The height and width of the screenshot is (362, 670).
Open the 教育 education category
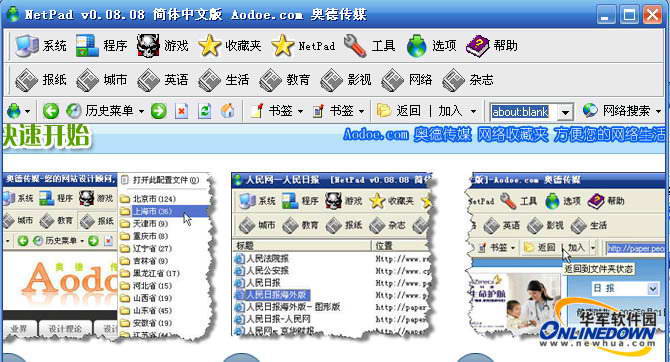(x=285, y=80)
